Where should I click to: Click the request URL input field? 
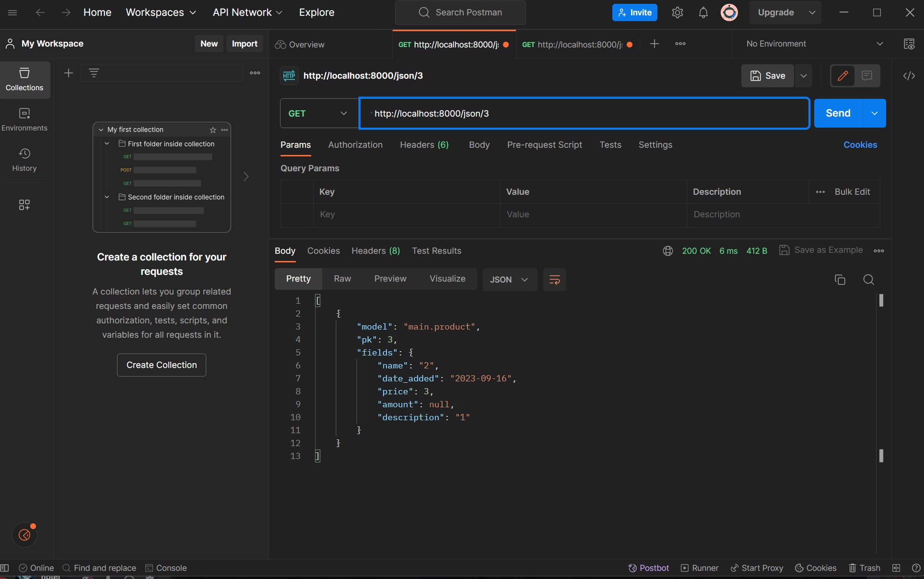pos(584,114)
